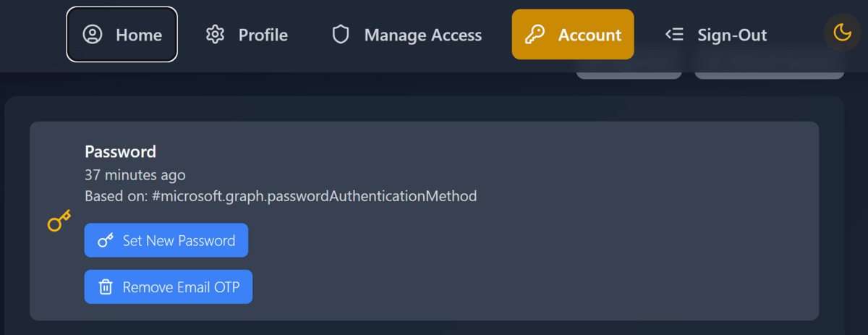Click the user circle icon in Home
Viewport: 868px width, 335px height.
click(x=93, y=35)
